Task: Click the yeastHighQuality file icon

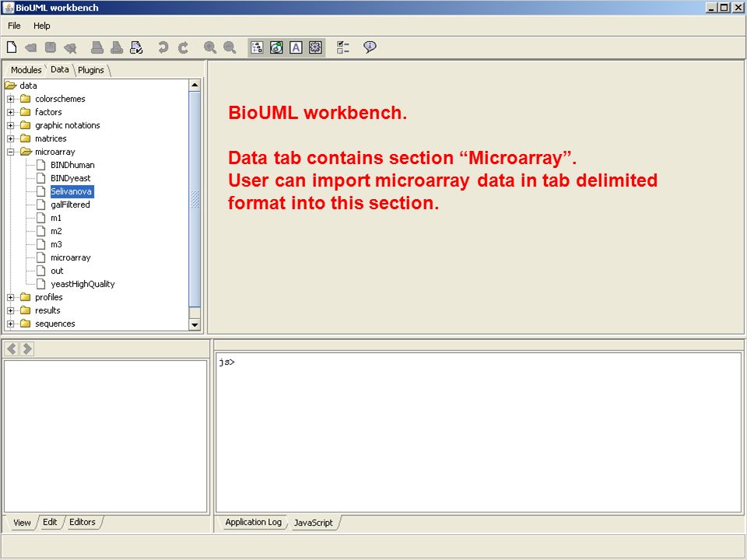Action: (x=41, y=284)
